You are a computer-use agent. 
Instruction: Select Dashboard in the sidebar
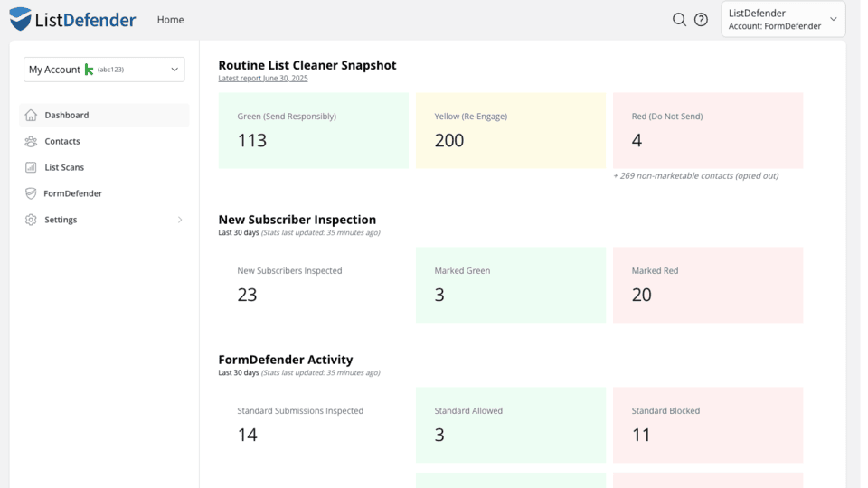tap(104, 115)
